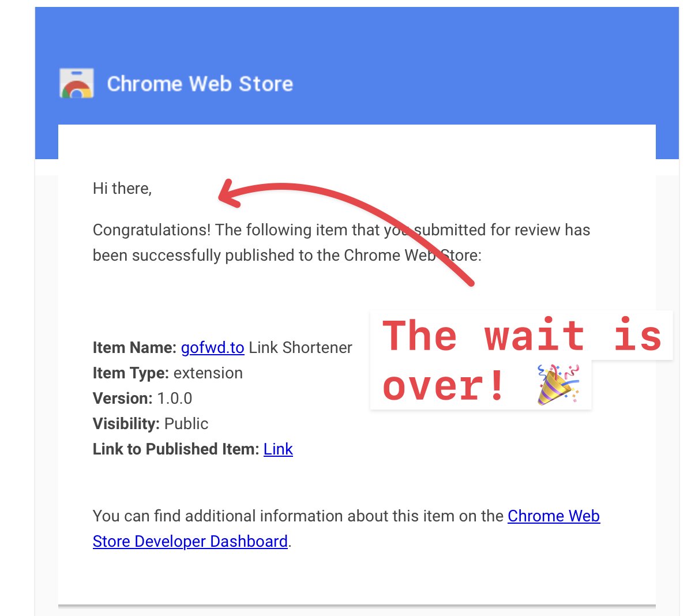Click the "Visibility:" label
The image size is (691, 616).
click(126, 424)
